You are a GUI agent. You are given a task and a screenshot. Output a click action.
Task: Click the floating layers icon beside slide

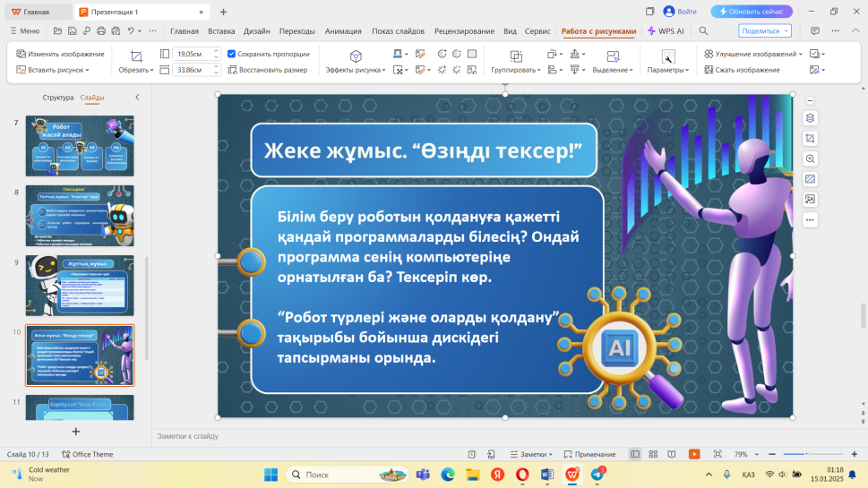(810, 118)
